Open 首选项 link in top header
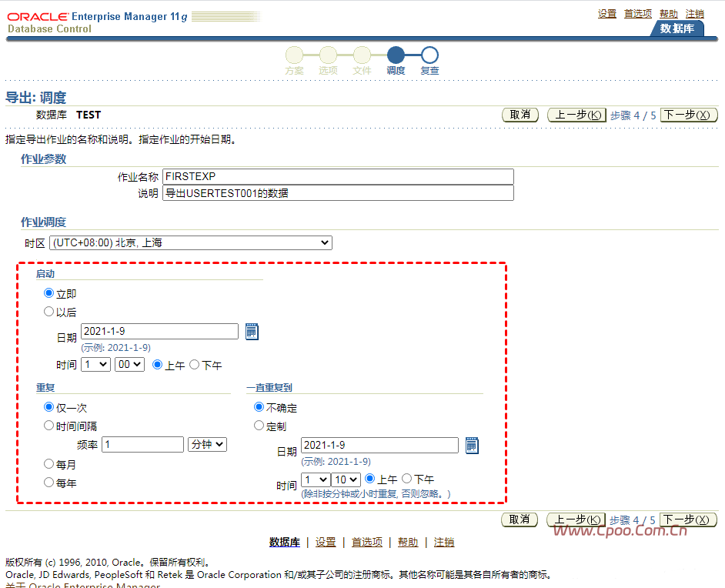This screenshot has height=588, width=725. (638, 14)
